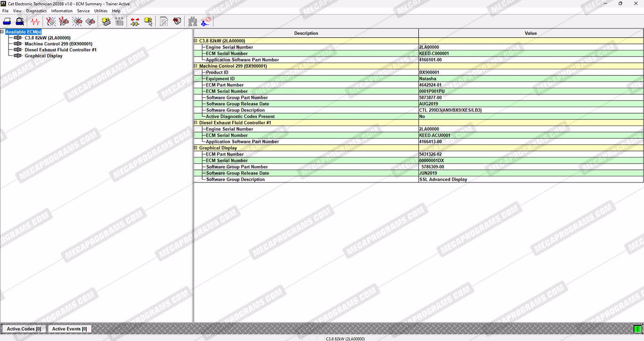Click the grayed notepad-with-pen toolbar icon
The height and width of the screenshot is (341, 644).
pos(164,21)
